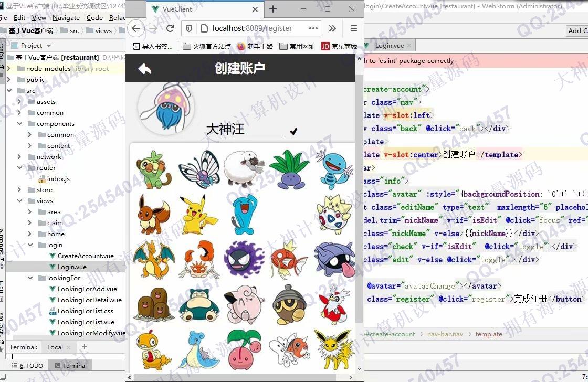This screenshot has width=588, height=382.
Task: Open the 火狐官方站点 bookmark folder
Action: 207,47
